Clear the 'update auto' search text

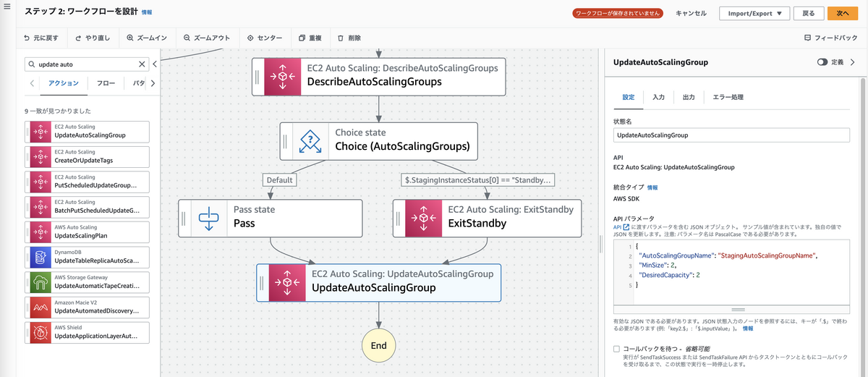click(x=142, y=64)
